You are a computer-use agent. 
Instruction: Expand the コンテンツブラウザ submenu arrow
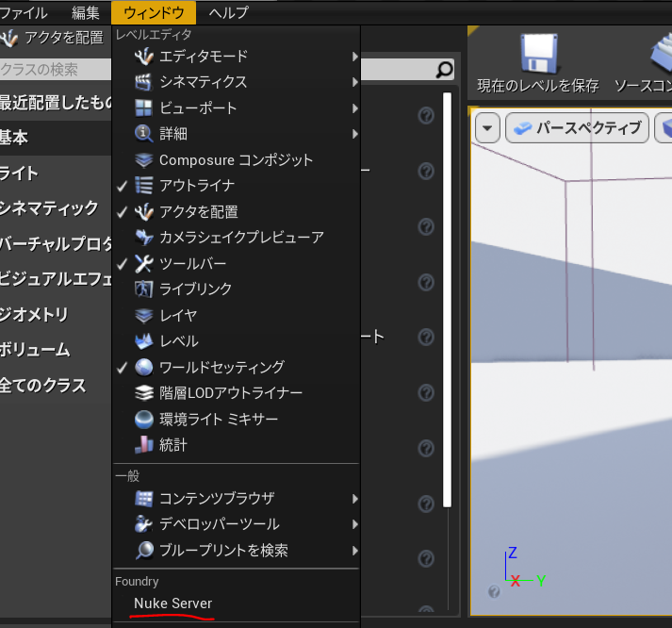click(355, 499)
